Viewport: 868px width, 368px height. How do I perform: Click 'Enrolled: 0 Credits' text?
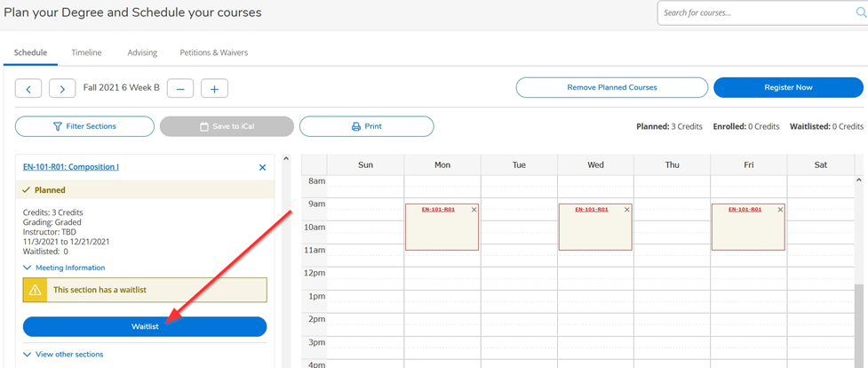click(746, 126)
